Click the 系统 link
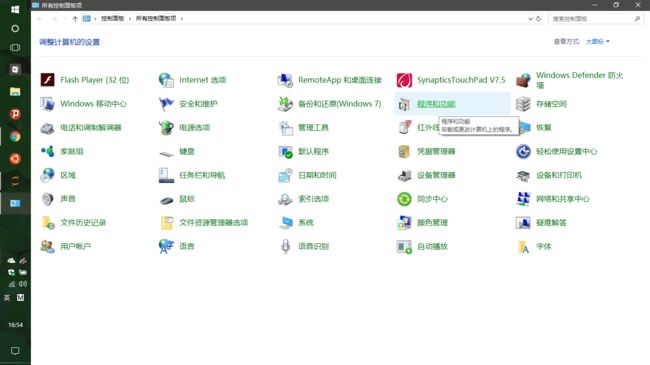The width and height of the screenshot is (650, 365). tap(306, 222)
